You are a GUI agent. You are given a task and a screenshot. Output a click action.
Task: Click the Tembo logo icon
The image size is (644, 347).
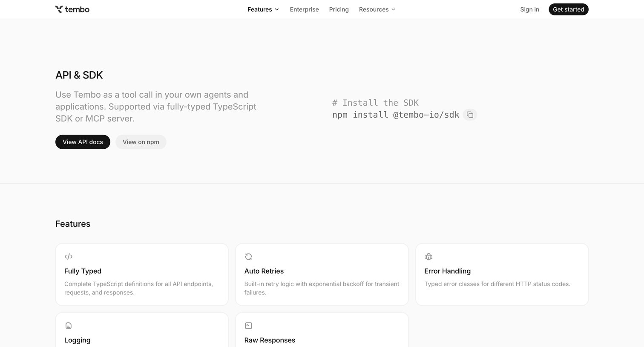pyautogui.click(x=59, y=9)
